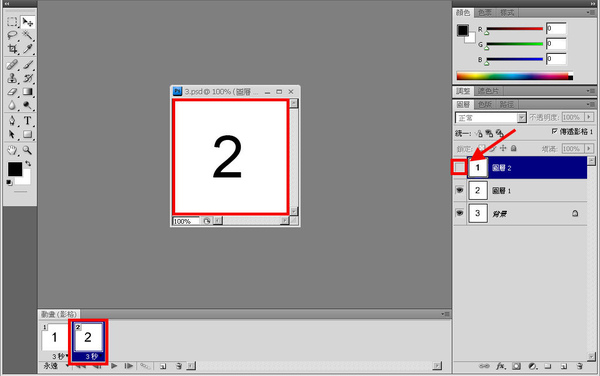Click the red R channel slider
This screenshot has height=376, width=600.
tap(514, 29)
